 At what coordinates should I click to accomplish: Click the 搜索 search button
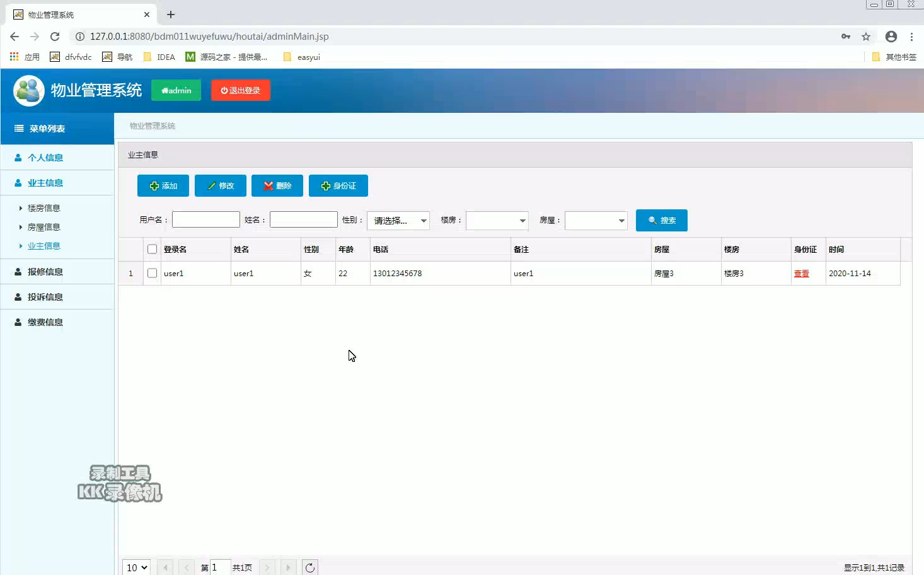pos(662,221)
